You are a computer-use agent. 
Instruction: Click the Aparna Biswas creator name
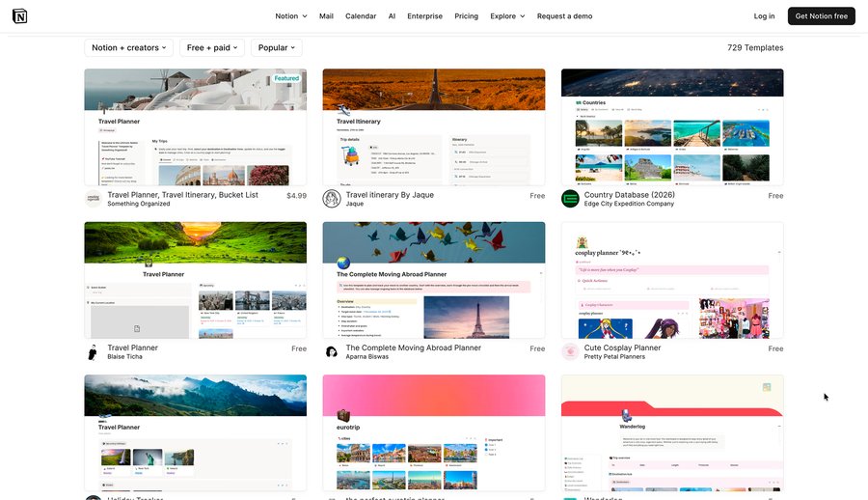(367, 357)
